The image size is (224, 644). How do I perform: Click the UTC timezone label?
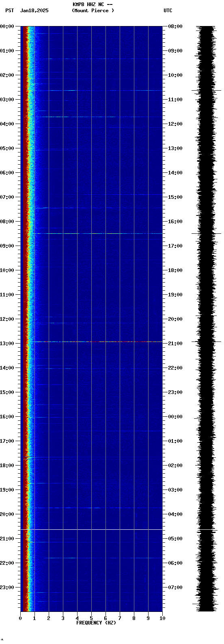pyautogui.click(x=168, y=11)
